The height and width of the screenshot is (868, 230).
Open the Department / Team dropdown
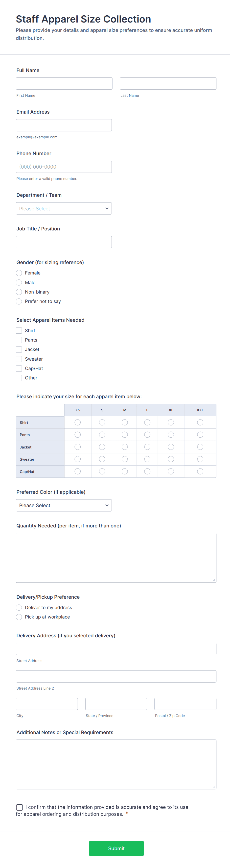coord(64,208)
